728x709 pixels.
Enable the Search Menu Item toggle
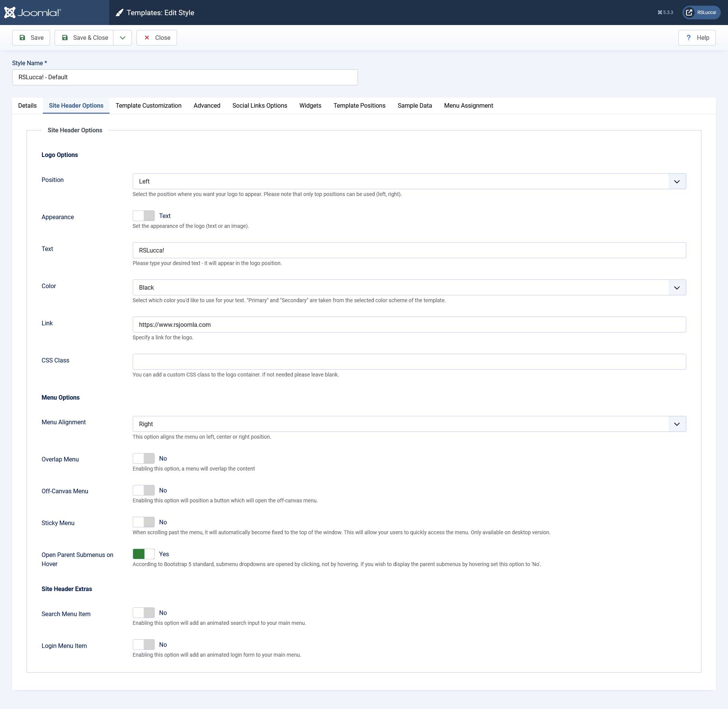click(x=143, y=613)
